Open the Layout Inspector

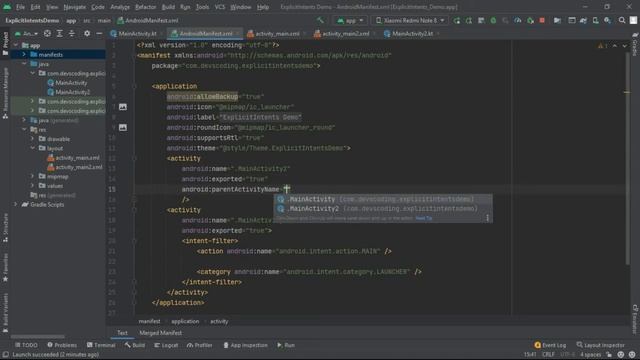point(600,345)
